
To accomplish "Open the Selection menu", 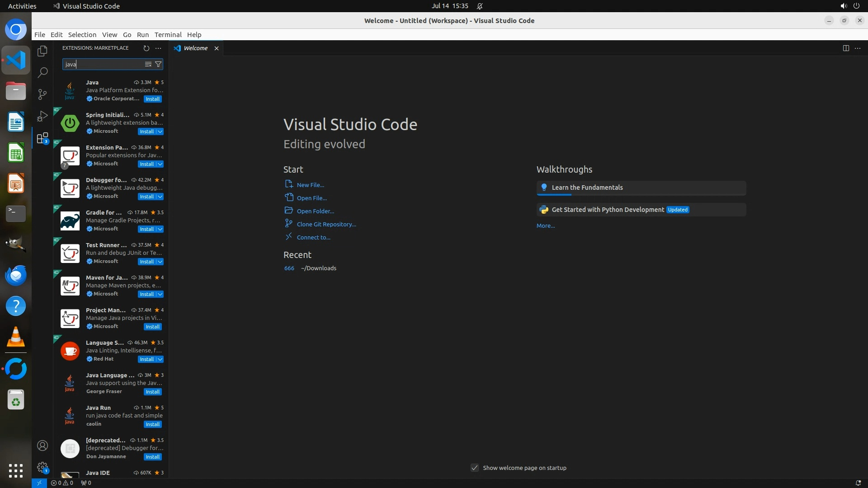I will 82,35.
